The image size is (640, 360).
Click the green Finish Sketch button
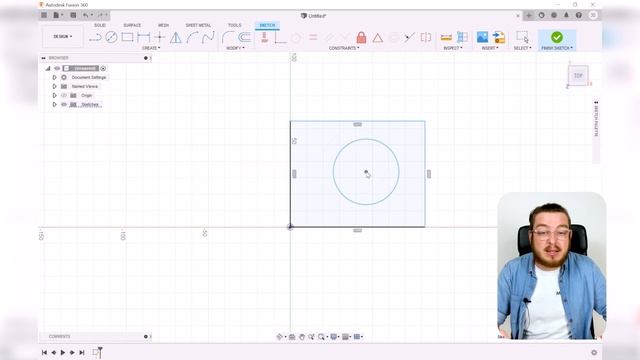pos(557,37)
